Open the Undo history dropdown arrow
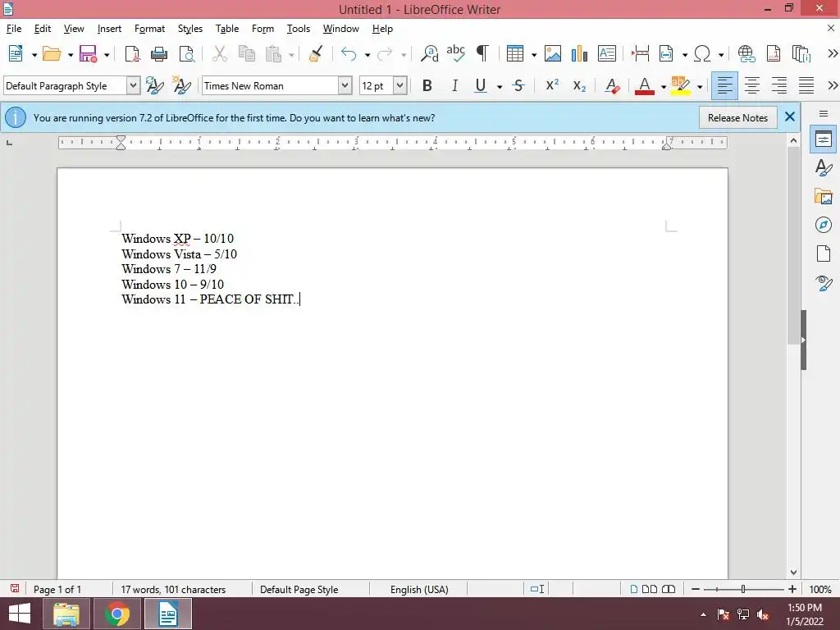840x630 pixels. (367, 55)
